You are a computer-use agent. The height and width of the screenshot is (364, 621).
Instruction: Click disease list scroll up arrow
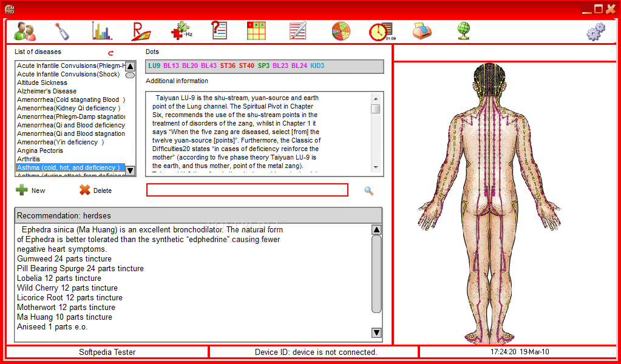click(x=131, y=67)
